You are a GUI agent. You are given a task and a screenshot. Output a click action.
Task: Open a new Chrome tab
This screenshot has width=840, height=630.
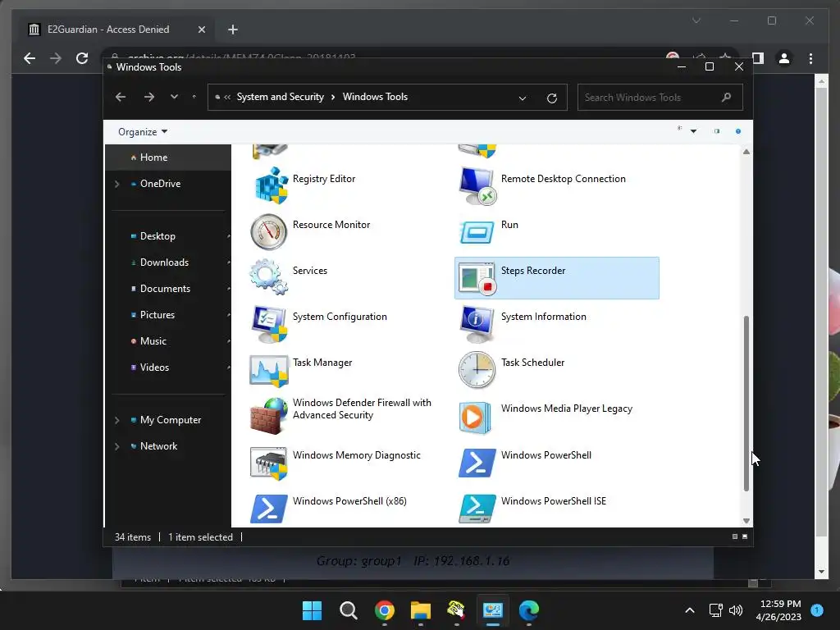click(232, 30)
